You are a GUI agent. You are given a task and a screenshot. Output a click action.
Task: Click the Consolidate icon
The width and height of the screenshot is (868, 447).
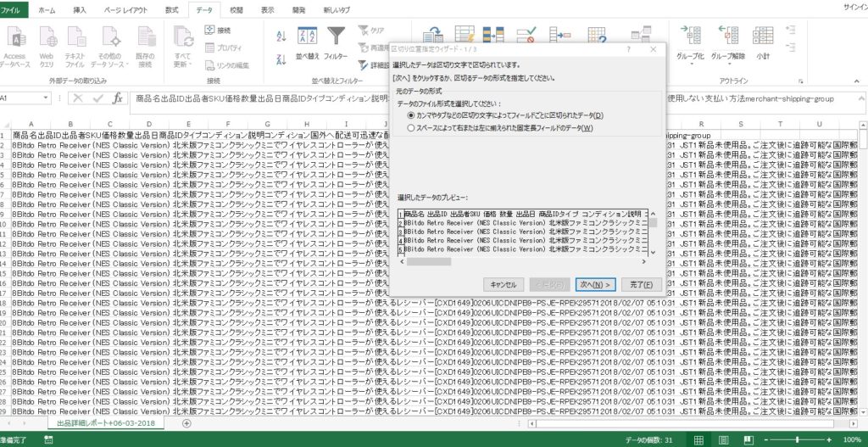click(559, 35)
